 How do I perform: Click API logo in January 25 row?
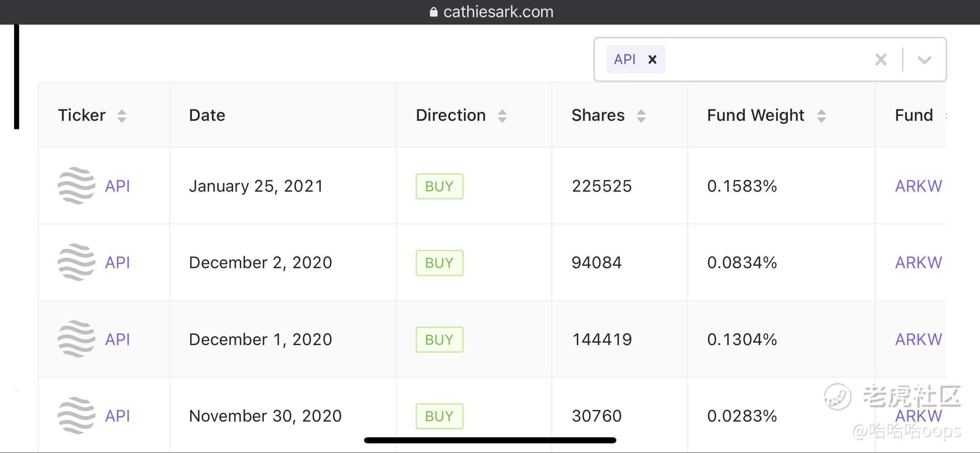[76, 186]
